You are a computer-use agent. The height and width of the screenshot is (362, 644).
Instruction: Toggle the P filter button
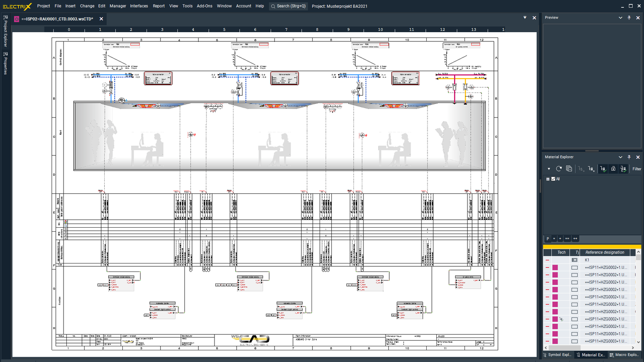coord(548,239)
